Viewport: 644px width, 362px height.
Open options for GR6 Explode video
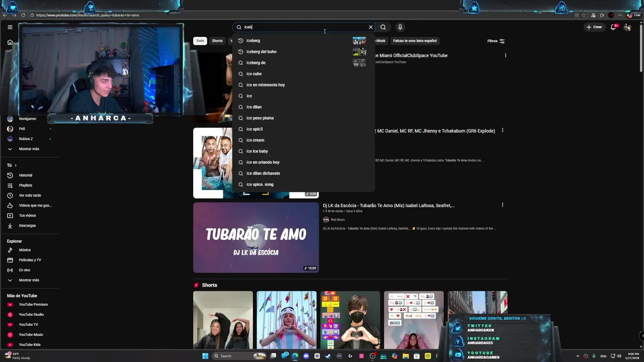502,131
